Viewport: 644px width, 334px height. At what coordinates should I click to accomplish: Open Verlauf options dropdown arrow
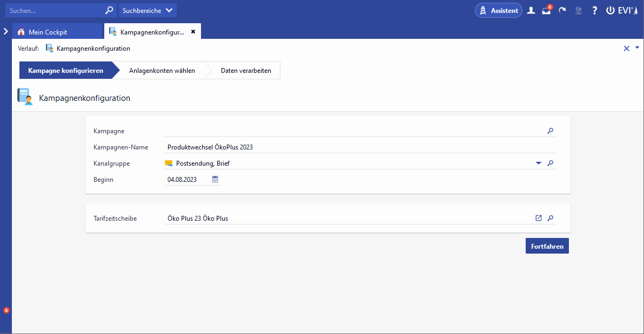637,48
